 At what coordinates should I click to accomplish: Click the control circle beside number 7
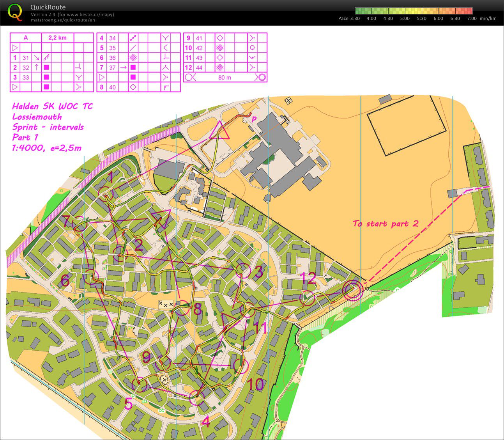[x=80, y=224]
